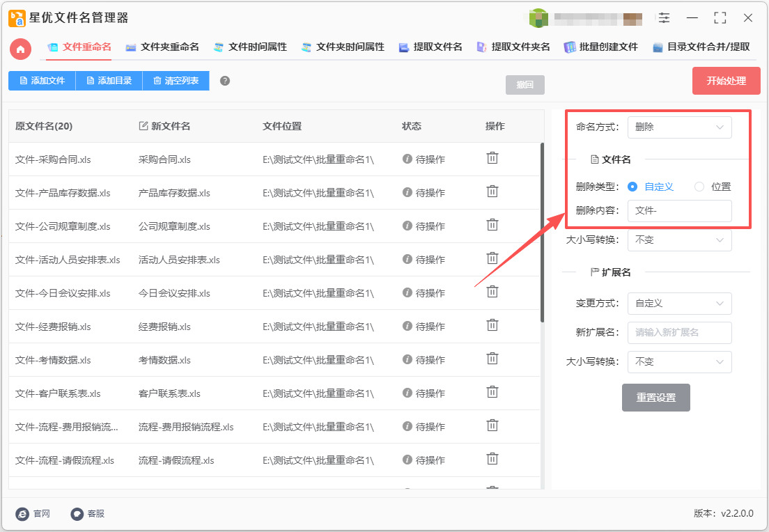Select original name 文件-考情数据.xls

point(53,360)
